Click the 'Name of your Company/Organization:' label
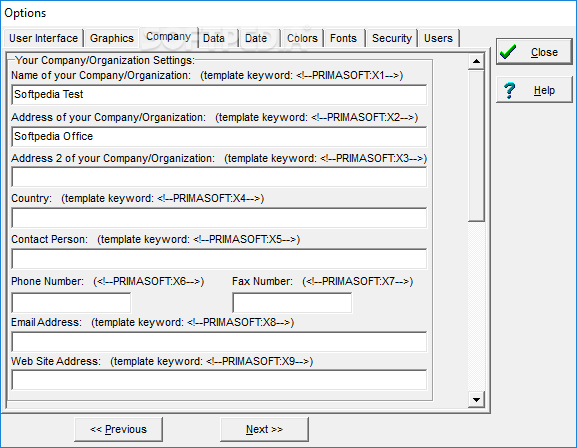Image resolution: width=577 pixels, height=448 pixels. pos(101,75)
